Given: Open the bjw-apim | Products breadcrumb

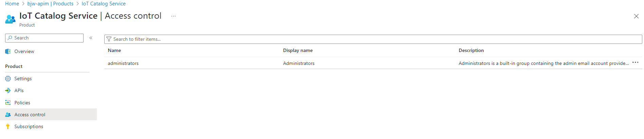Looking at the screenshot, I should 50,4.
